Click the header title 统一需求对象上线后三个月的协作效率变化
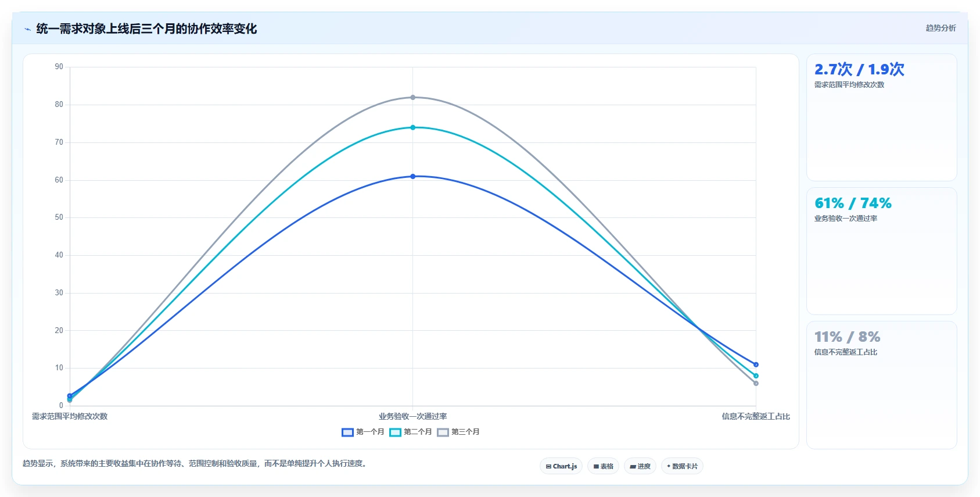980x497 pixels. 146,28
